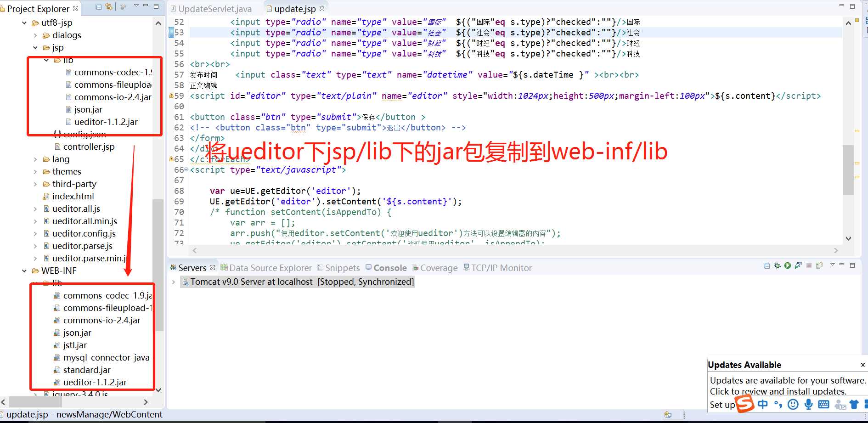
Task: Click the WEB-INF folder icon
Action: tap(35, 271)
